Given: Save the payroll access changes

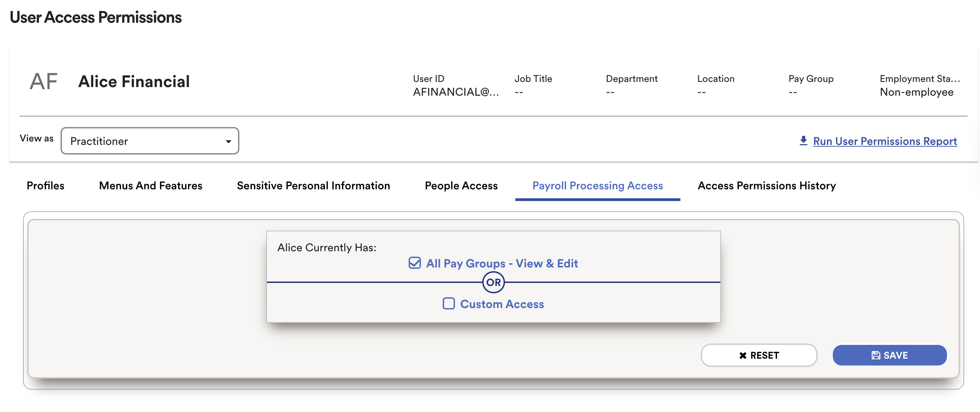Looking at the screenshot, I should click(x=890, y=355).
